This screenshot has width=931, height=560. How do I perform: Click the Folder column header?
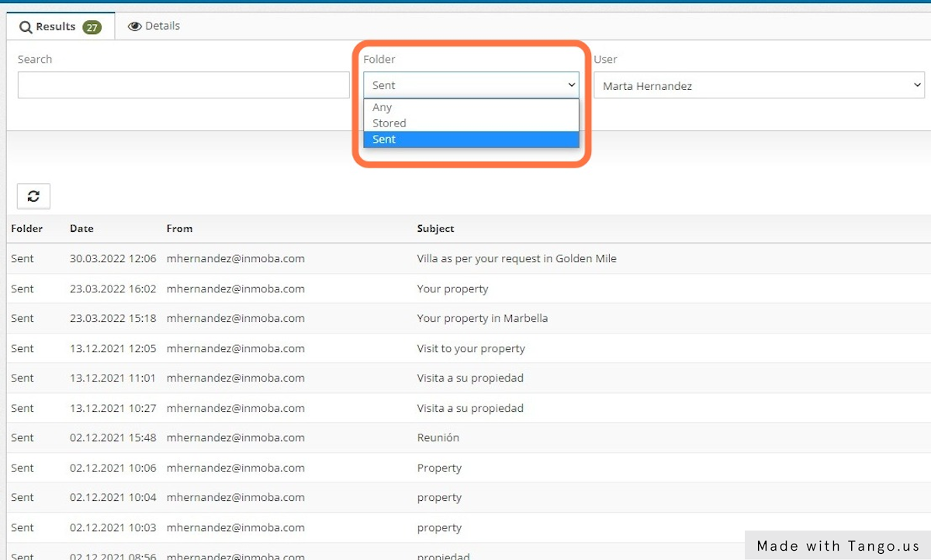pos(27,229)
